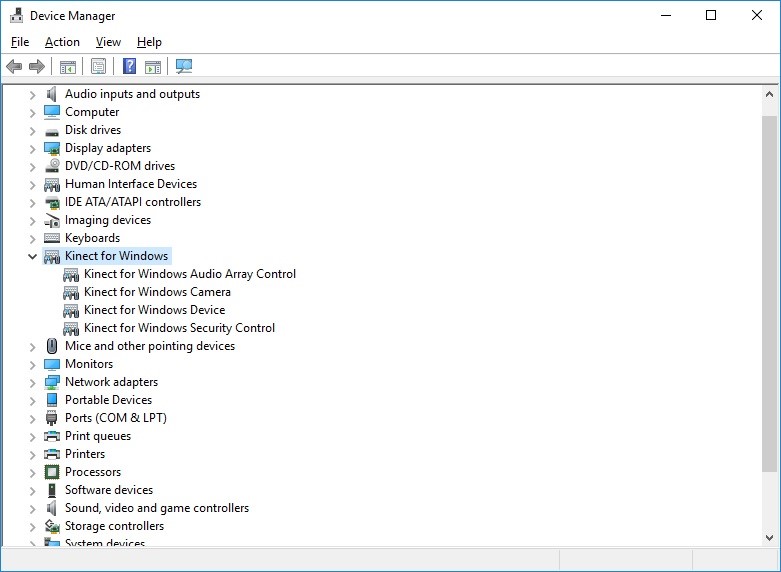Collapse the Kinect for Windows node
The image size is (781, 572).
pyautogui.click(x=32, y=257)
